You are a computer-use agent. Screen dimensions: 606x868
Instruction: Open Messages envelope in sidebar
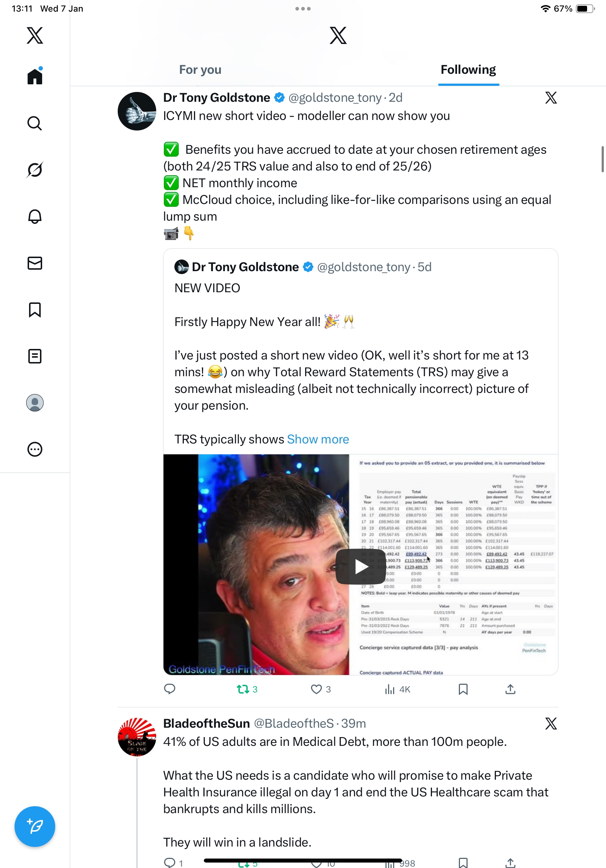coord(35,263)
